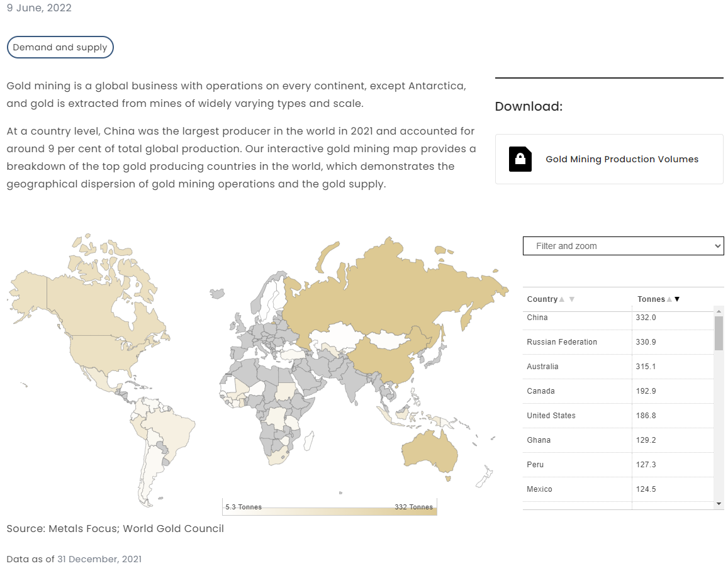
Task: Select the Australia table row
Action: 618,367
